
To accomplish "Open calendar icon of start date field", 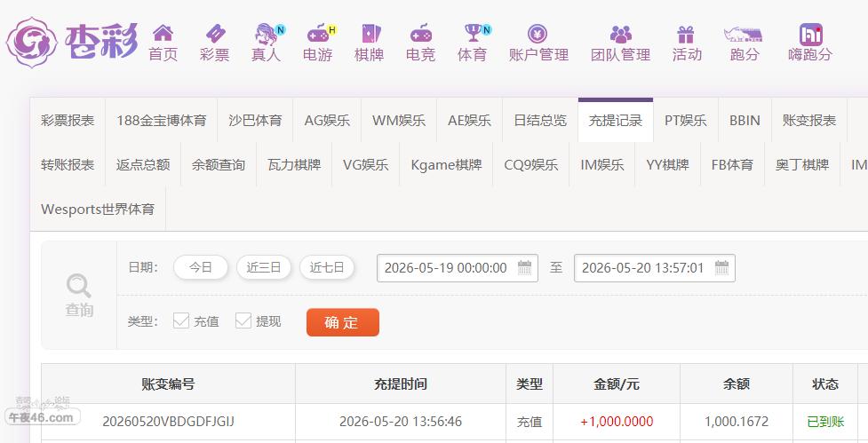I will [x=524, y=268].
